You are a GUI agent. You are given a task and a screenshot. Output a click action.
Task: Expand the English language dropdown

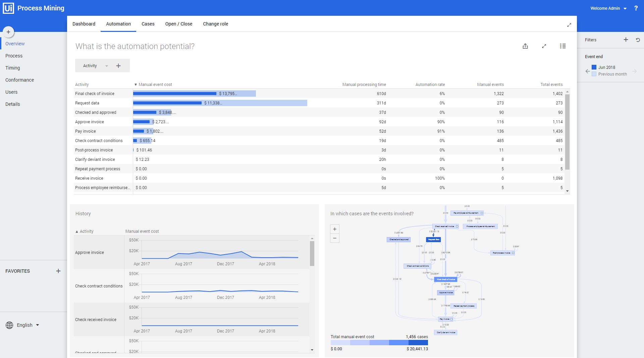28,325
